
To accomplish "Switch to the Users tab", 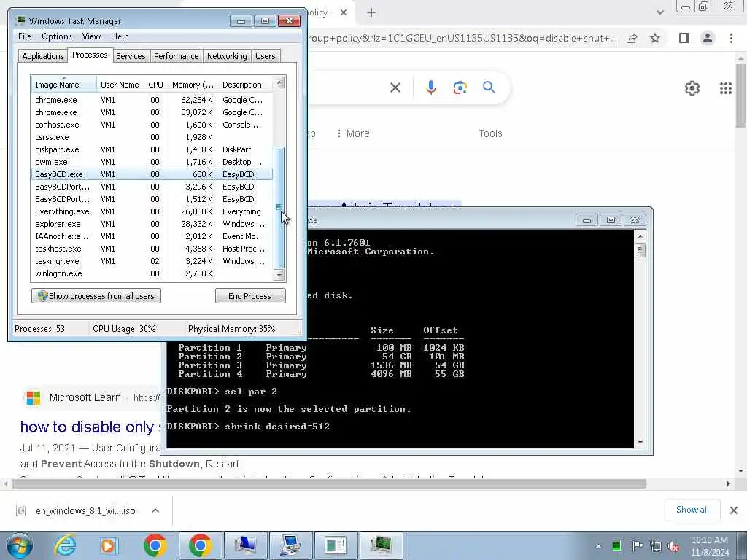I will pos(266,56).
